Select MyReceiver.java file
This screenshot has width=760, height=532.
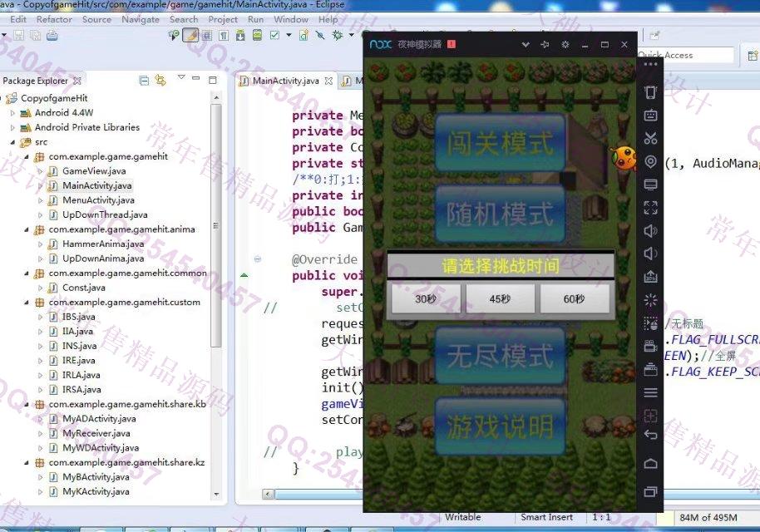(96, 433)
